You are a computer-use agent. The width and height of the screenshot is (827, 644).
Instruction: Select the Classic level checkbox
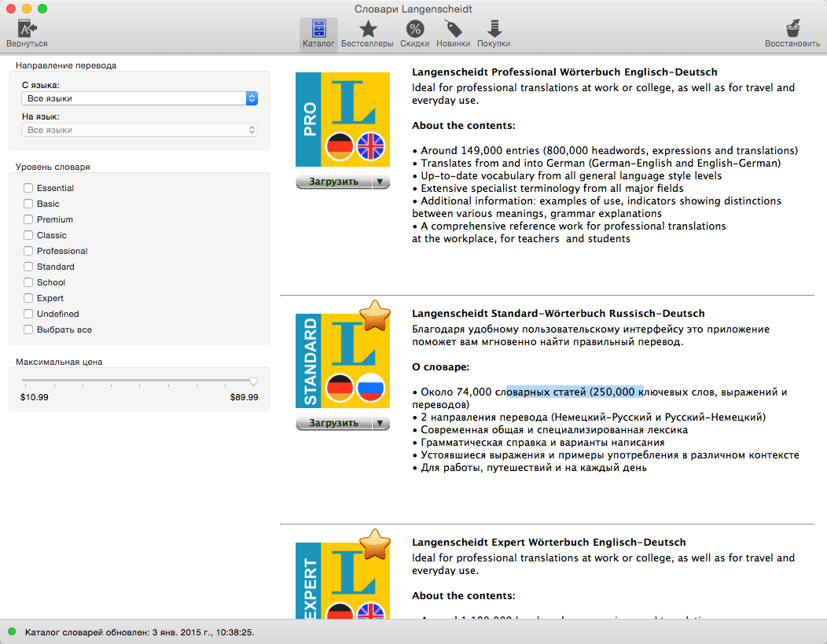coord(28,235)
